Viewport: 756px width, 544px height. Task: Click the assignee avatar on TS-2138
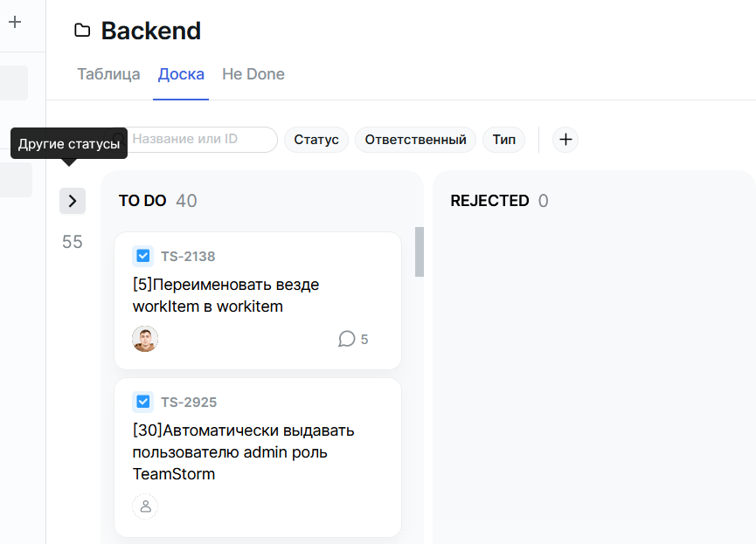[x=145, y=339]
